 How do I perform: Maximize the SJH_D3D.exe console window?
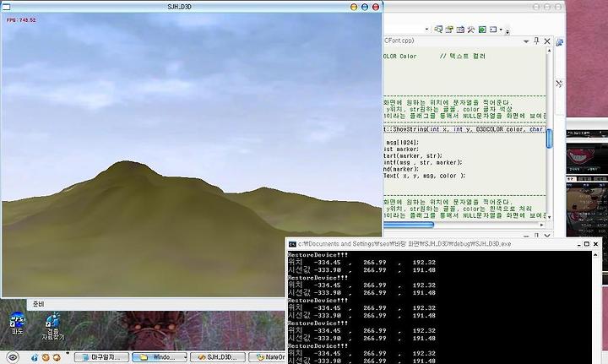587,244
